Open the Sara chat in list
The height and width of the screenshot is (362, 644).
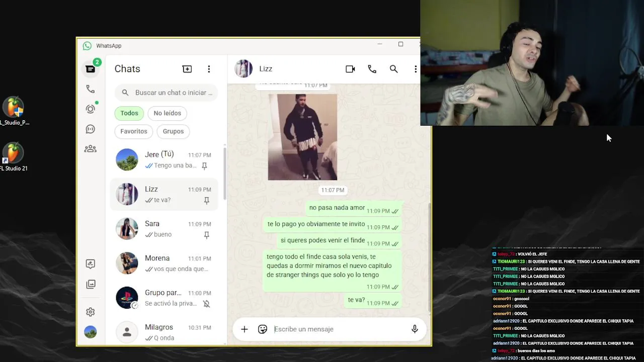[x=164, y=229]
